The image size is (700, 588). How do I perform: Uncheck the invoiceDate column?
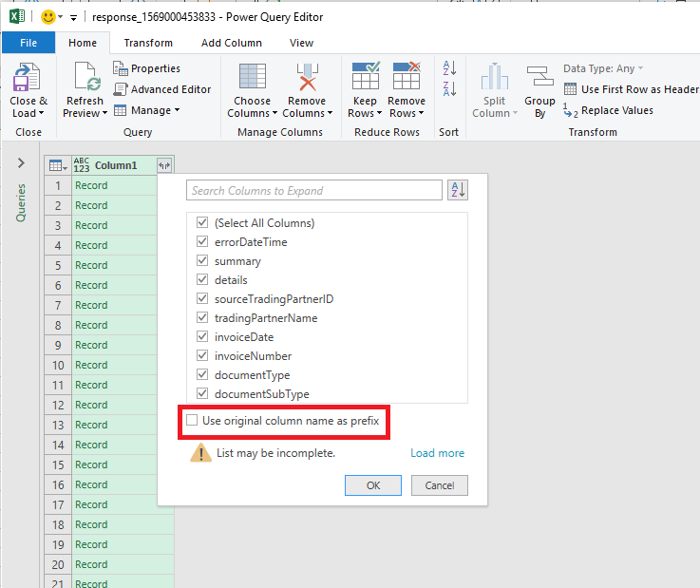[x=202, y=336]
